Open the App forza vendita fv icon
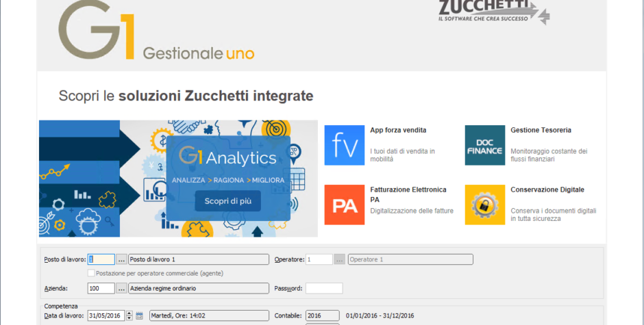 point(344,145)
